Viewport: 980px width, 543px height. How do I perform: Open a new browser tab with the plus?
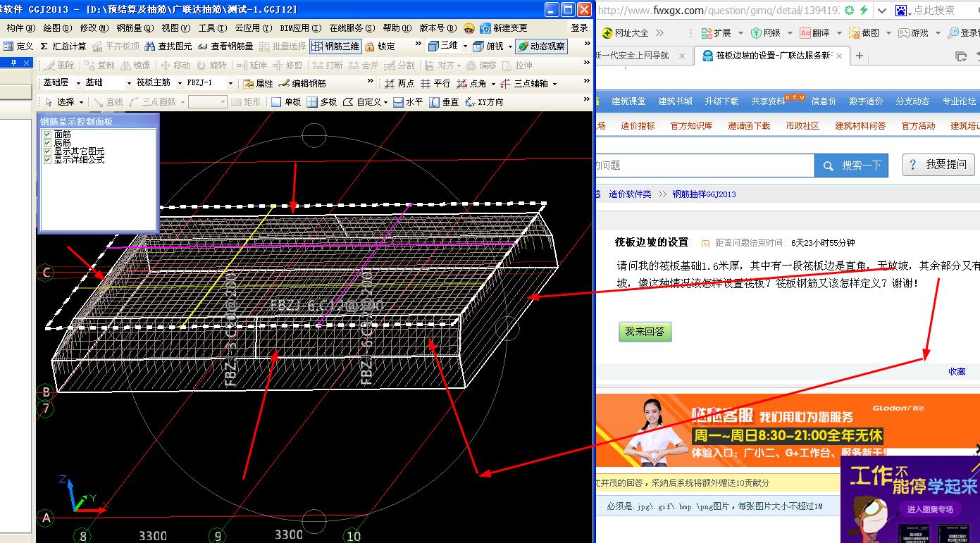coord(859,56)
